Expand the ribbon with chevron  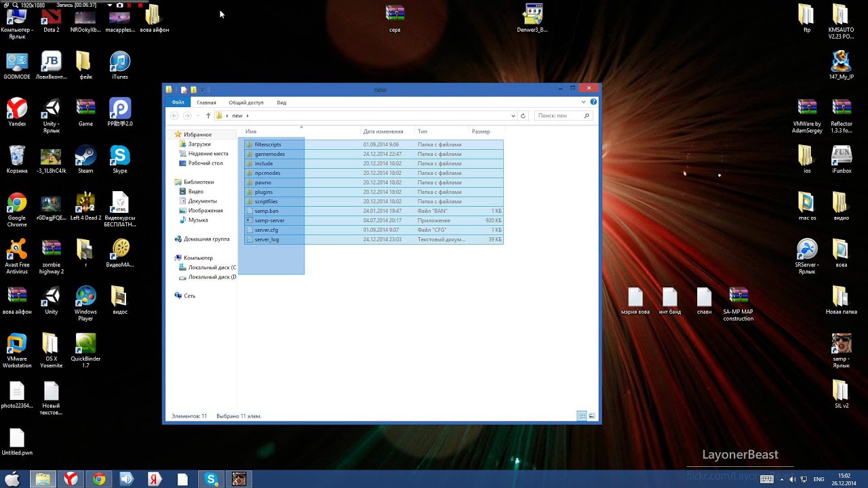pos(583,102)
